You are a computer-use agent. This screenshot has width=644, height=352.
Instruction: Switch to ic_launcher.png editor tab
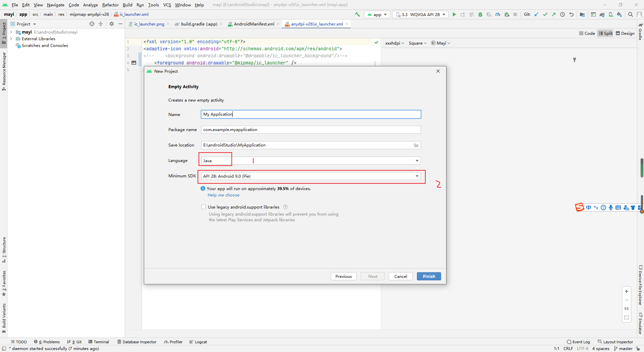(x=149, y=24)
